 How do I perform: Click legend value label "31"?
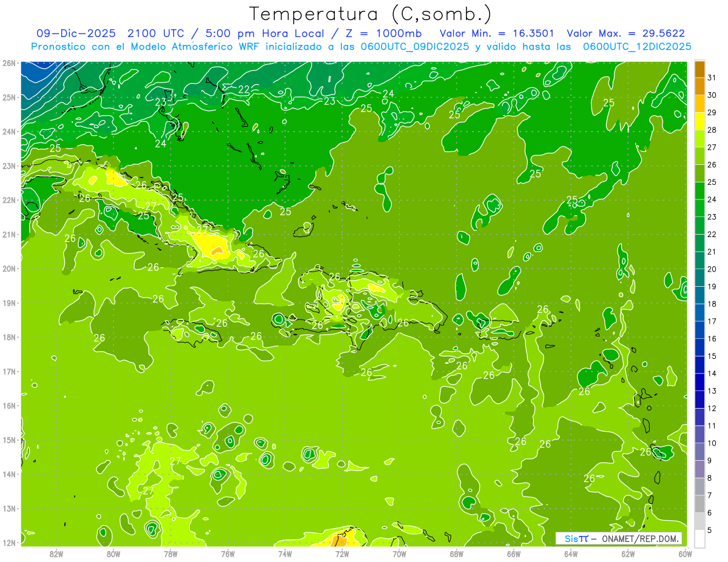(x=712, y=78)
